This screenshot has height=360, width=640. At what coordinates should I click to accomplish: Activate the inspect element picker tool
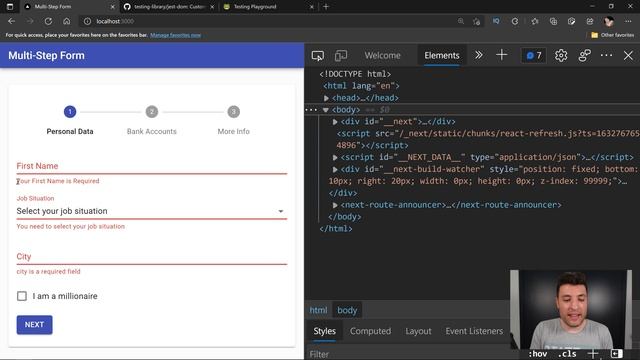(x=318, y=56)
